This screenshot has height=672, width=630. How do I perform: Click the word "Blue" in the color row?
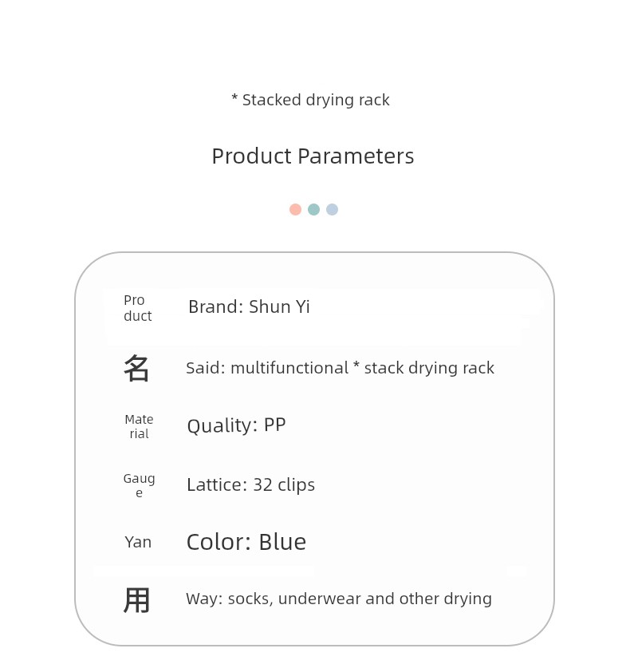(x=282, y=543)
